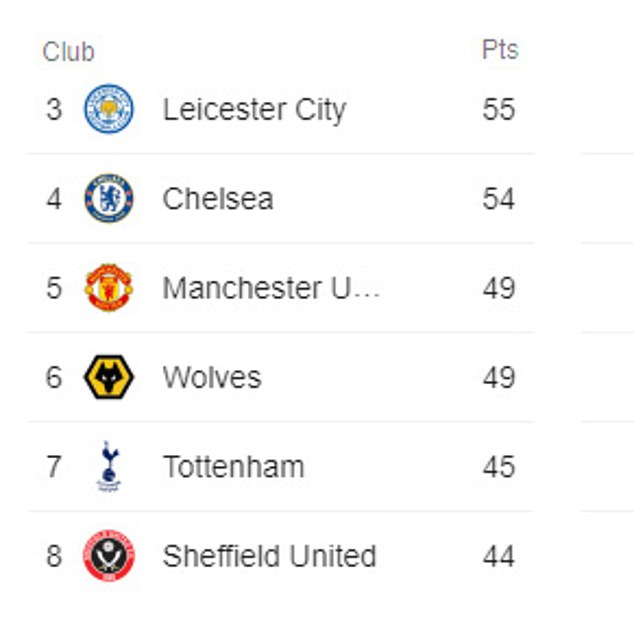Image resolution: width=634 pixels, height=619 pixels.
Task: Click the Club column header
Action: click(x=68, y=52)
